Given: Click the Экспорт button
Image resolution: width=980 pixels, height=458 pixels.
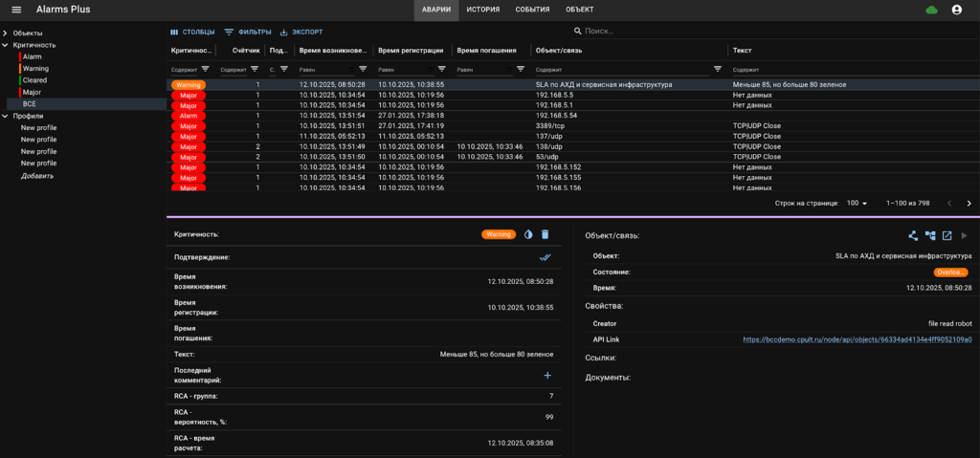Looking at the screenshot, I should pyautogui.click(x=301, y=32).
